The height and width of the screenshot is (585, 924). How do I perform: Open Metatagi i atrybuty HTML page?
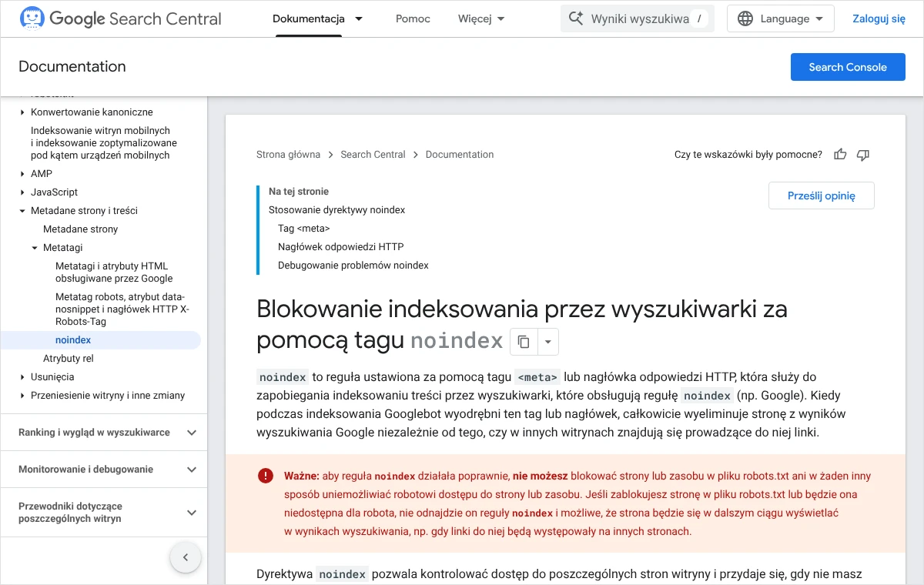click(114, 272)
